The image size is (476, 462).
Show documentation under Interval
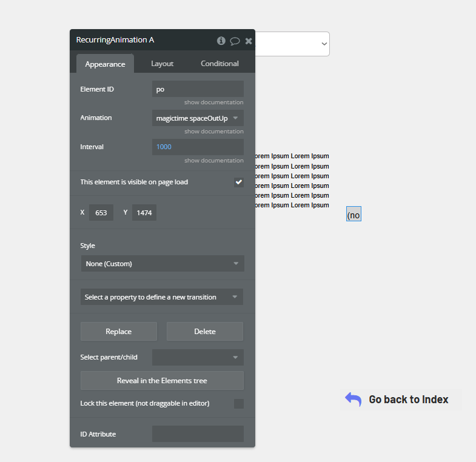pyautogui.click(x=213, y=160)
